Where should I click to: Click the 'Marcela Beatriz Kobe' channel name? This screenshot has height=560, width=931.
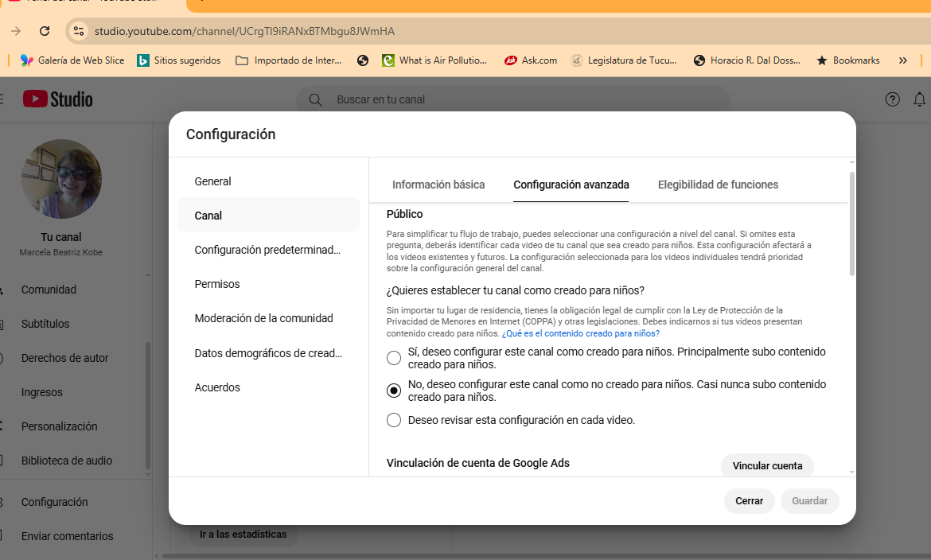point(61,252)
